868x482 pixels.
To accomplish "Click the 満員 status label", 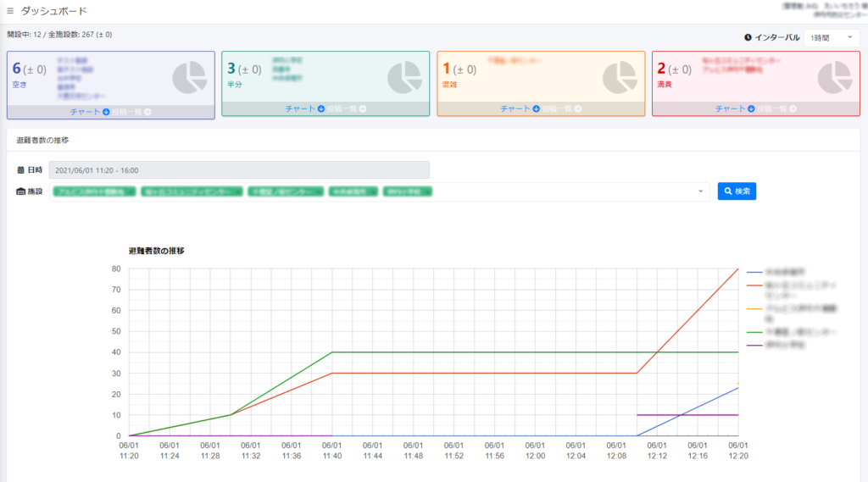I will click(x=665, y=85).
